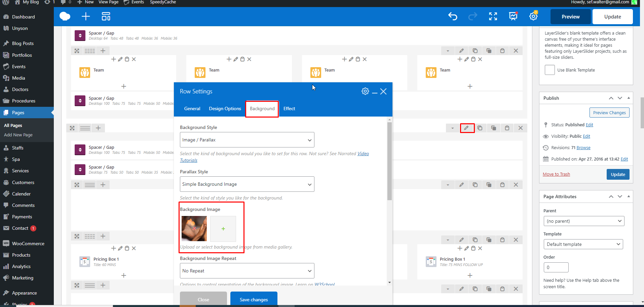
Task: Switch to the Effect tab
Action: pyautogui.click(x=289, y=108)
